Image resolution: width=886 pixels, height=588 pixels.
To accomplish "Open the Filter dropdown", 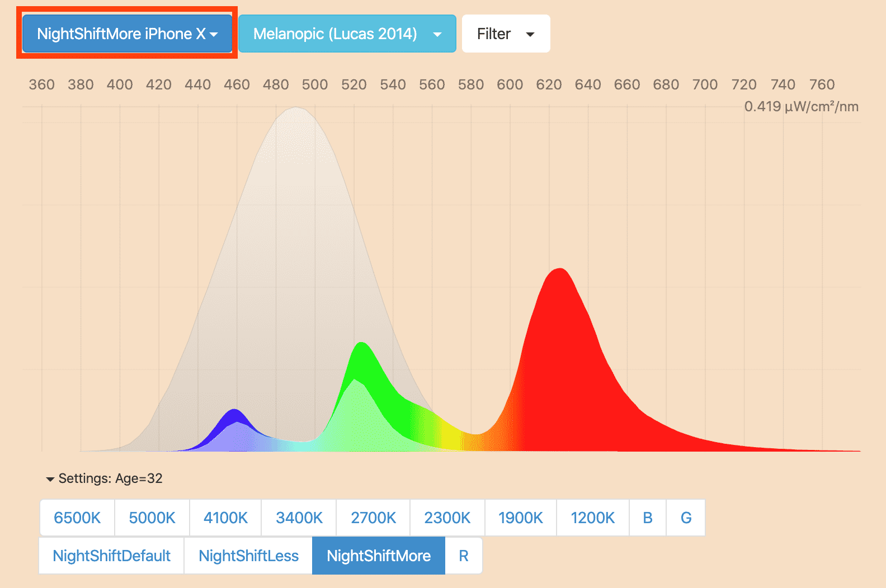I will (506, 34).
